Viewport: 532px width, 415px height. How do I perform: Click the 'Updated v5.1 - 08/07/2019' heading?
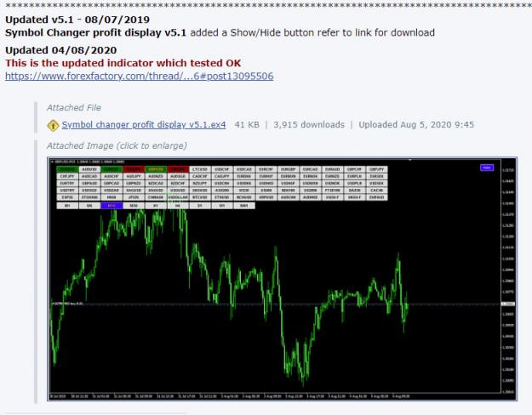pyautogui.click(x=77, y=20)
